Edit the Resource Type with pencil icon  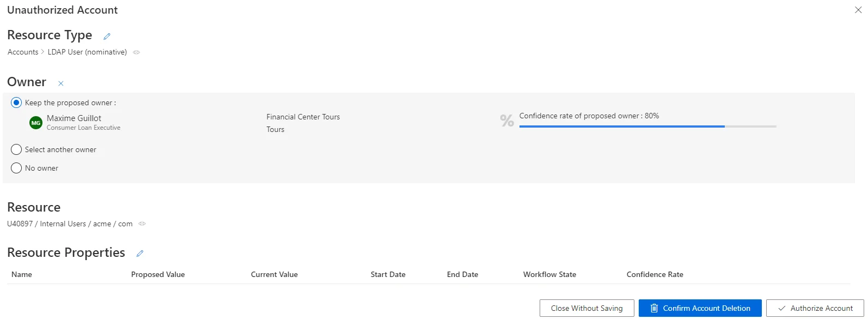click(x=107, y=37)
